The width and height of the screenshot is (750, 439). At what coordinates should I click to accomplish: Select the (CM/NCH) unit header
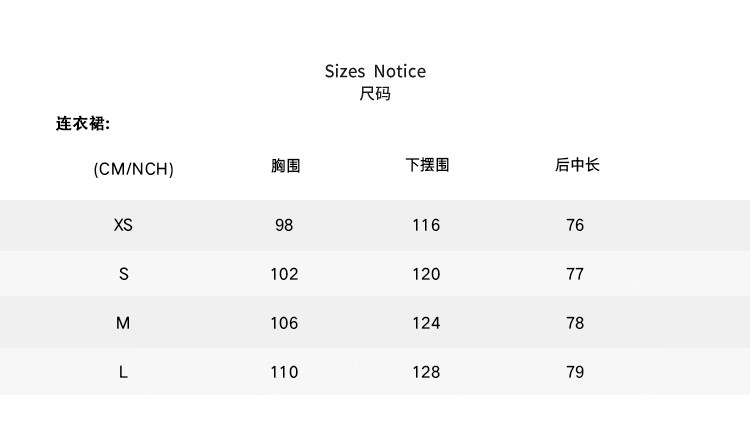pyautogui.click(x=133, y=169)
